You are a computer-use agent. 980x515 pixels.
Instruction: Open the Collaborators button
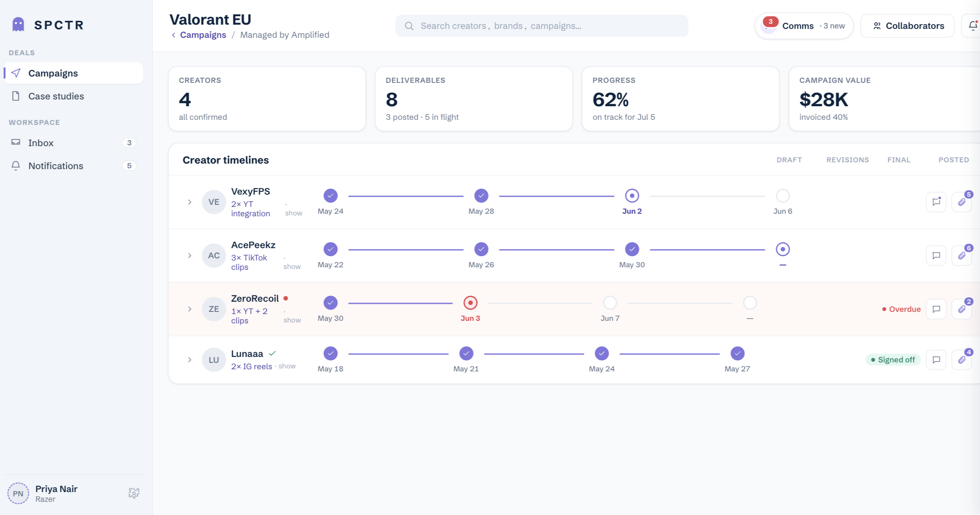907,26
